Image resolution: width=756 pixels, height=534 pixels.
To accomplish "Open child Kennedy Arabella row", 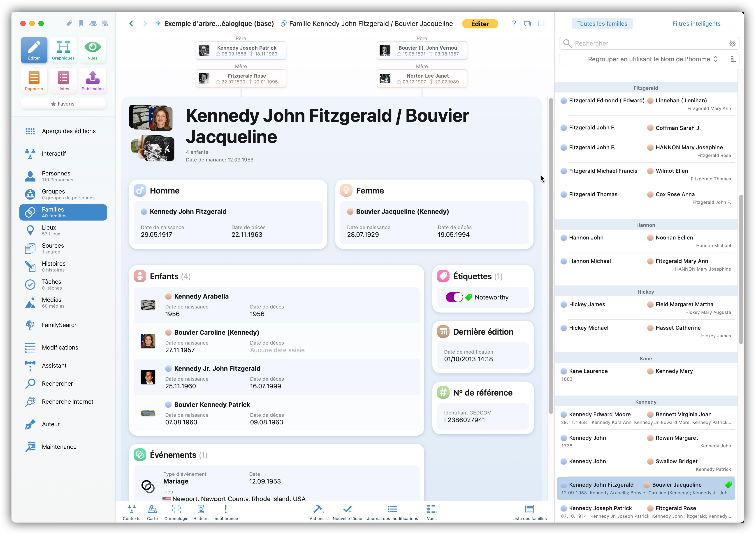I will (276, 305).
